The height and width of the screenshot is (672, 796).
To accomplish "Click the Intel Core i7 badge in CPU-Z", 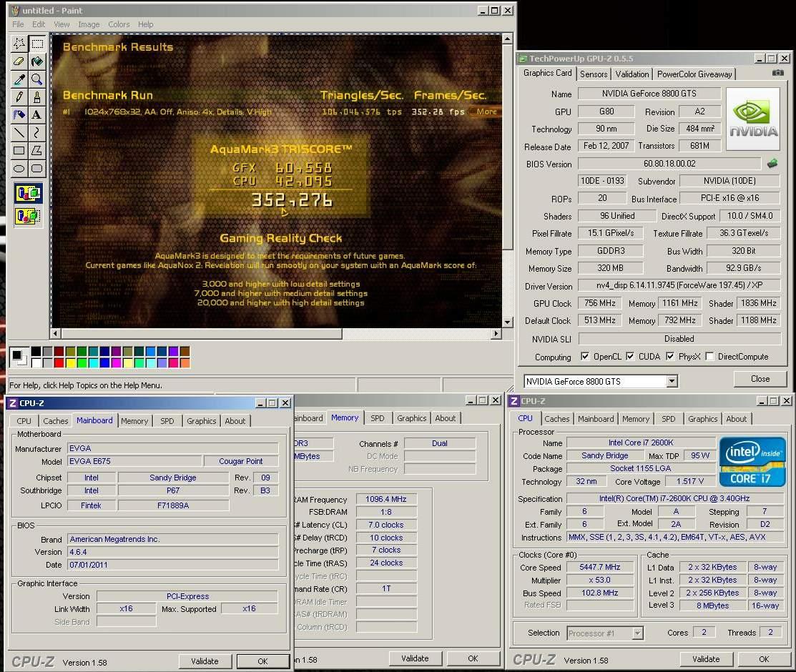I will click(x=753, y=461).
